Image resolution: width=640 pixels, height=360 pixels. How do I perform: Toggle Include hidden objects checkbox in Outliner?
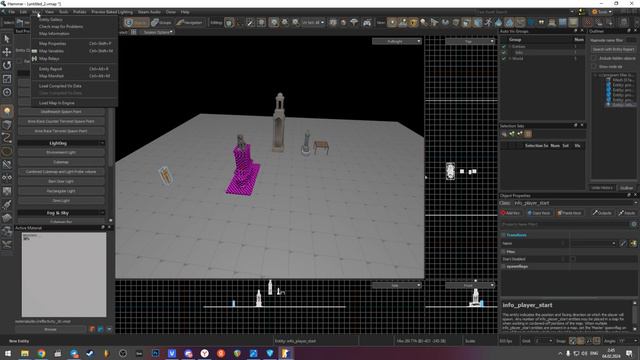tap(594, 58)
